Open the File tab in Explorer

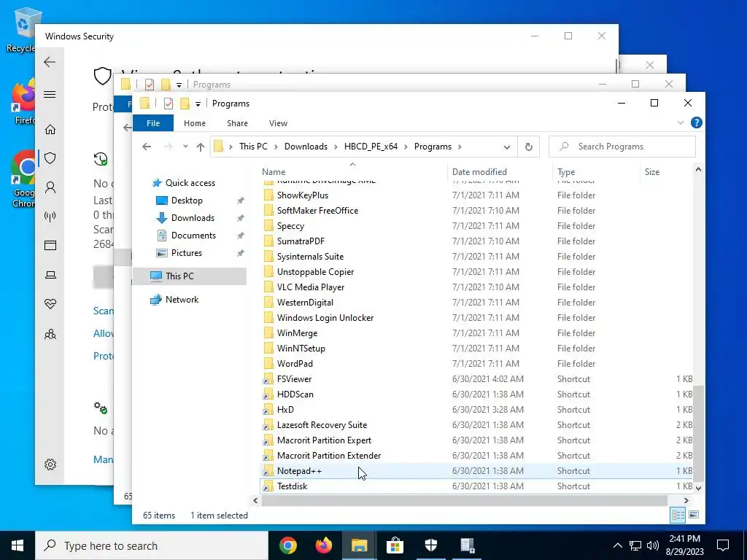click(153, 122)
